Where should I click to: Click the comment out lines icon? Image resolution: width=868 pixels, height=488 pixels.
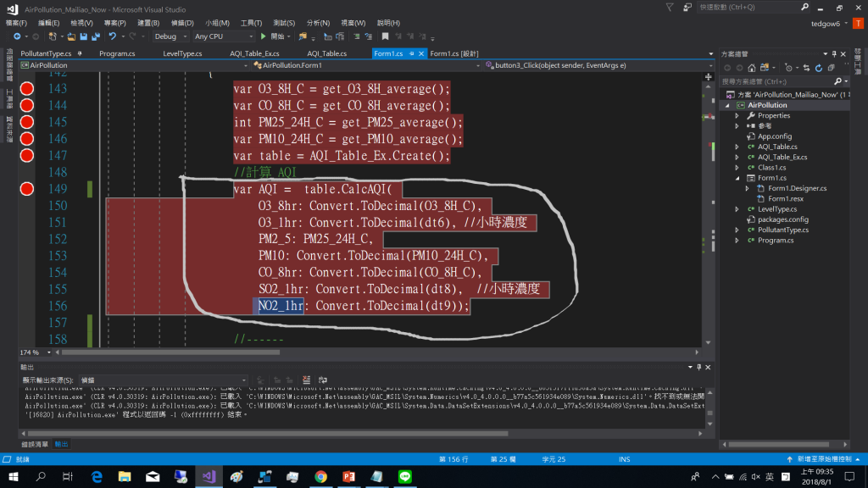coord(357,36)
